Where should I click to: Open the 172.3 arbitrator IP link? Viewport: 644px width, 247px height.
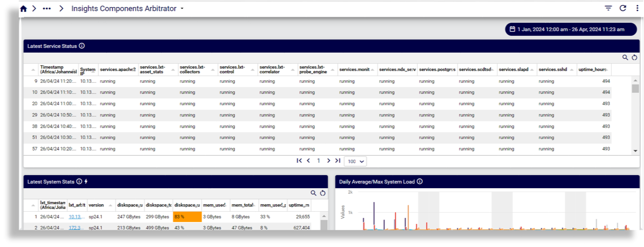(x=76, y=228)
